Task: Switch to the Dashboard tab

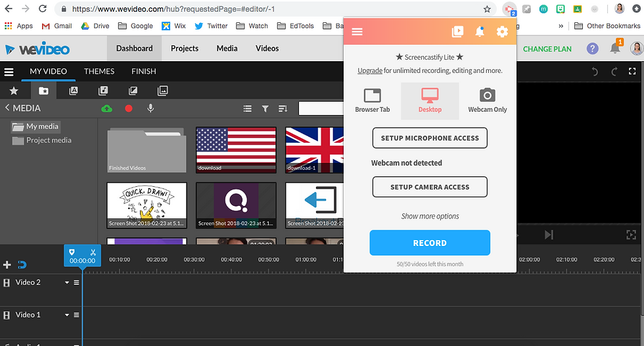Action: [x=134, y=49]
